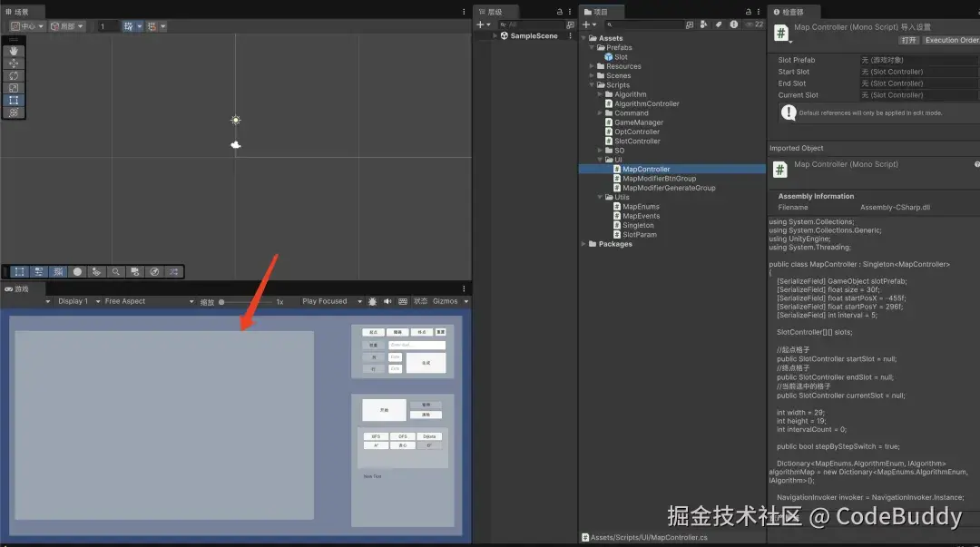Click the Project add (+) button
Image resolution: width=980 pixels, height=547 pixels.
tap(589, 24)
